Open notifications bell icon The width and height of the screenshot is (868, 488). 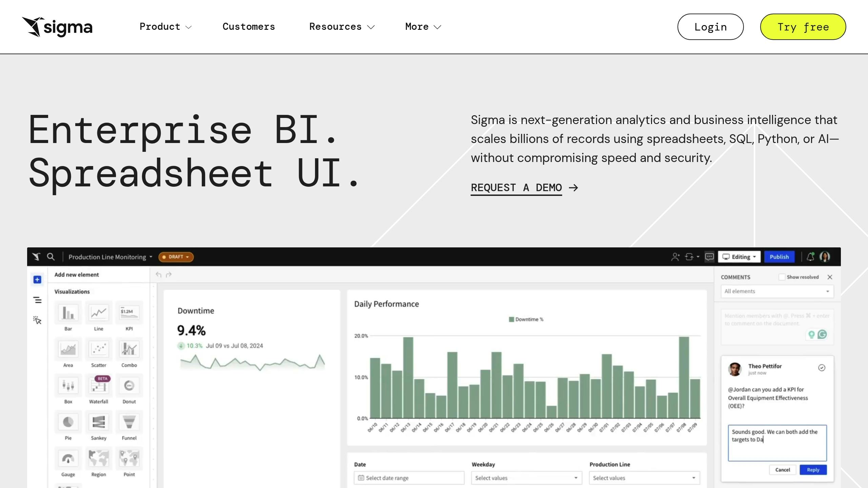coord(810,257)
